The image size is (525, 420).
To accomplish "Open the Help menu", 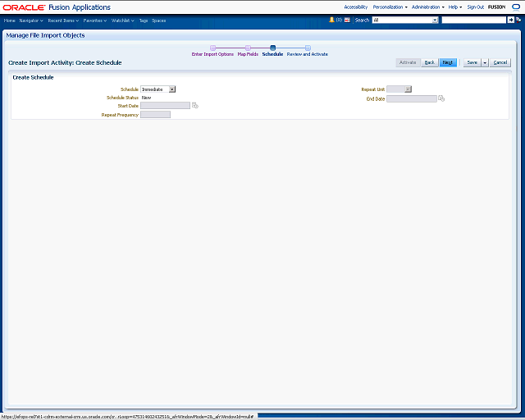I will click(x=454, y=7).
